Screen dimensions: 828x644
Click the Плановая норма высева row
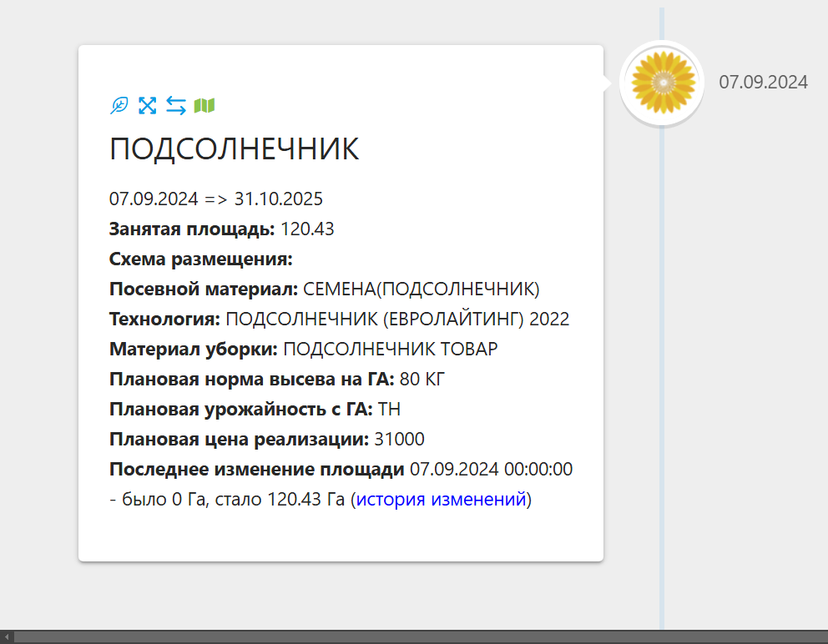point(277,380)
